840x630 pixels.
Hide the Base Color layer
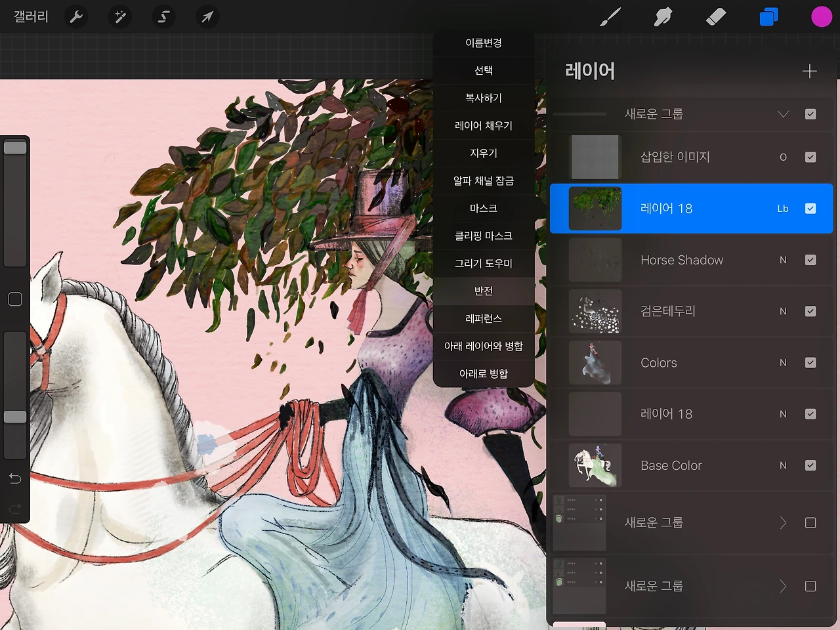click(810, 465)
